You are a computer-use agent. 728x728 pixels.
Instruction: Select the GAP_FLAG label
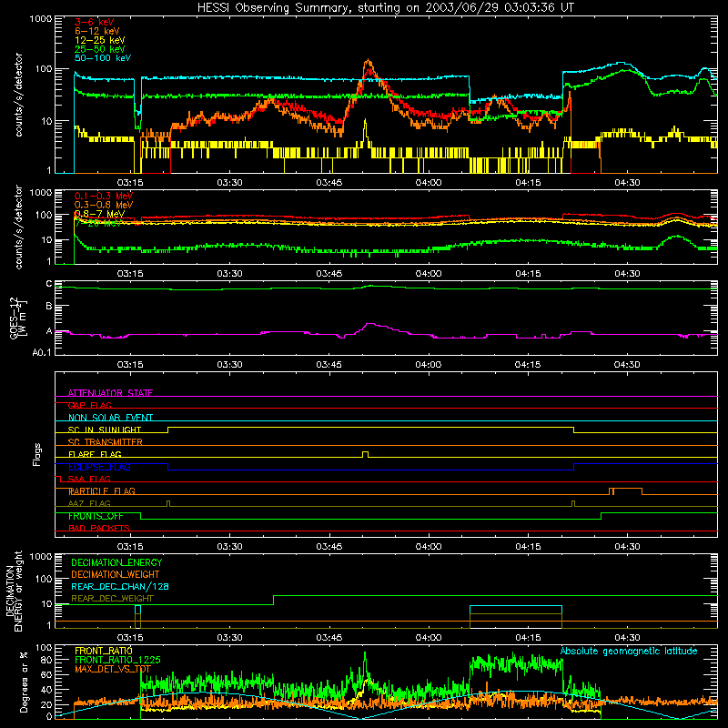90,405
